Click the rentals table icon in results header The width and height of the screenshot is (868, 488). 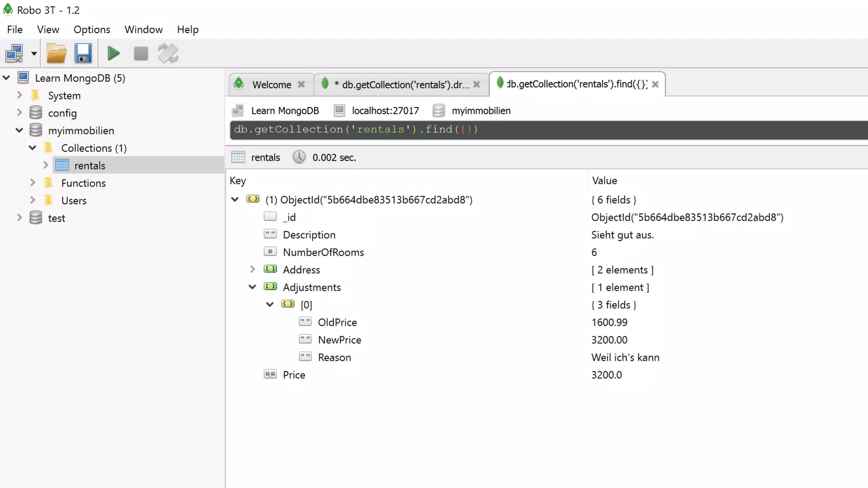(238, 158)
